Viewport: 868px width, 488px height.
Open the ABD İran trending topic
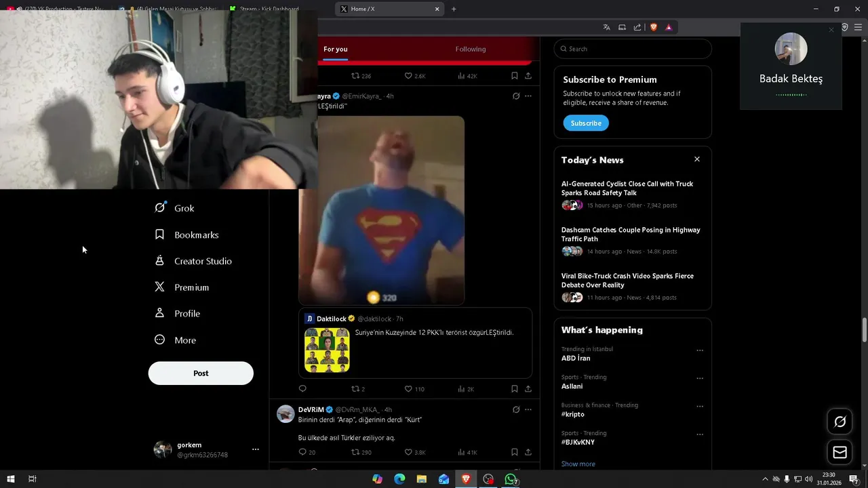pos(576,358)
